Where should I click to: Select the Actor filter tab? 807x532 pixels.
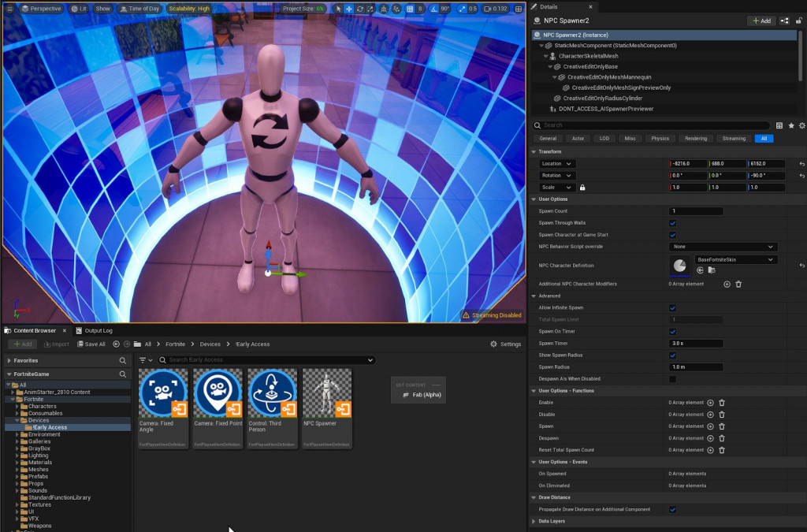[x=578, y=139]
